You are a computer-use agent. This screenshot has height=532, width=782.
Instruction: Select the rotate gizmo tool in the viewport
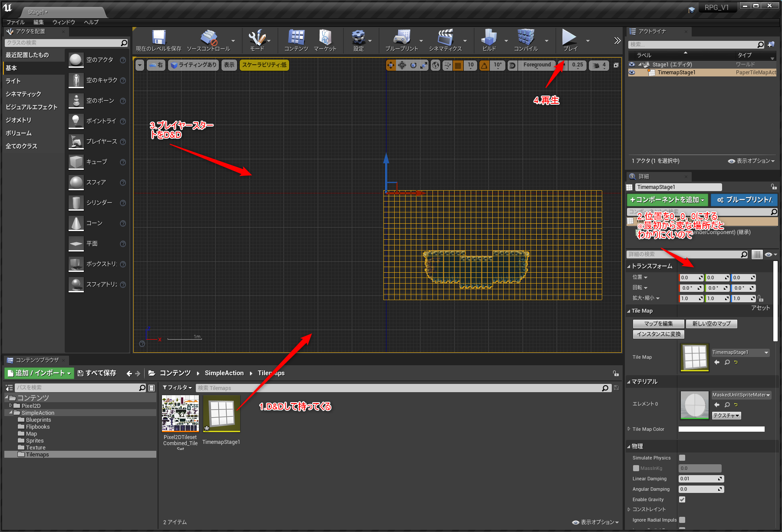[x=413, y=65]
